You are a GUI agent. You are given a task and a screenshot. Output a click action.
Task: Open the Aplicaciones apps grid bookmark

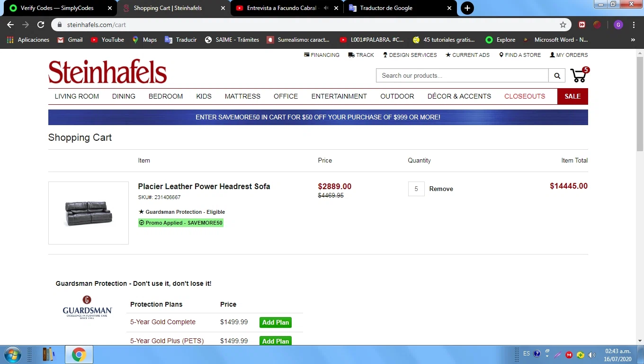[28, 40]
